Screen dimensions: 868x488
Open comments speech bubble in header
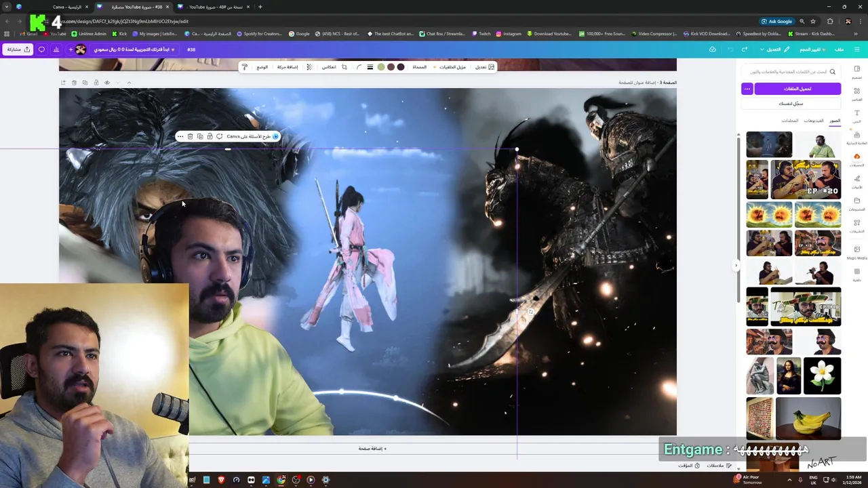click(41, 49)
